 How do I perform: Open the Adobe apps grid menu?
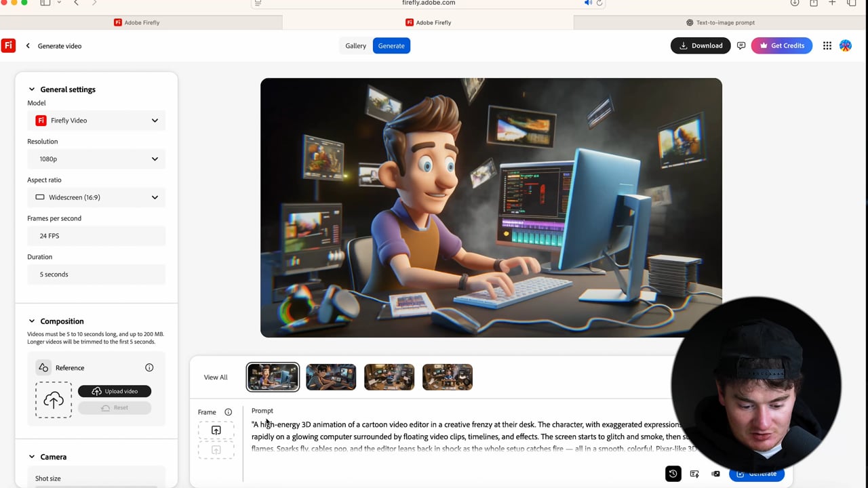pos(827,45)
